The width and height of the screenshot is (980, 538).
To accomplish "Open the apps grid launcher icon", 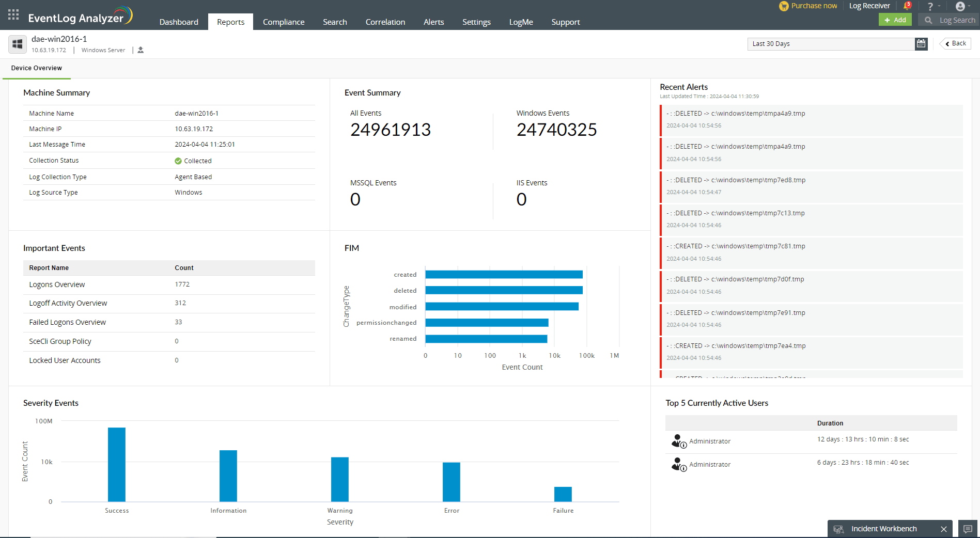I will (13, 15).
